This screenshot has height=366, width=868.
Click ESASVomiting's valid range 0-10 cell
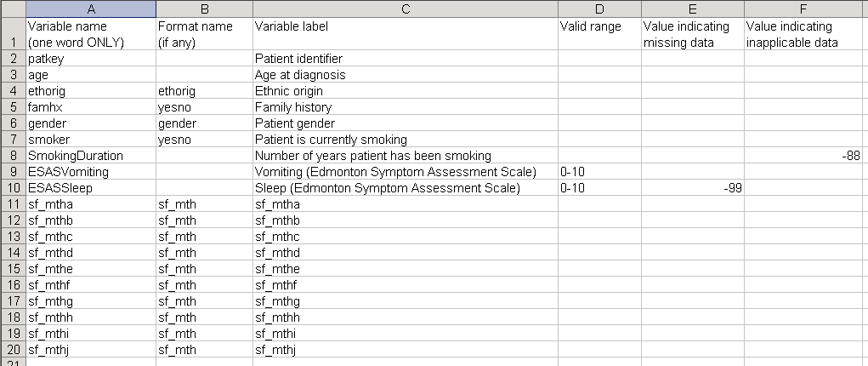(599, 172)
